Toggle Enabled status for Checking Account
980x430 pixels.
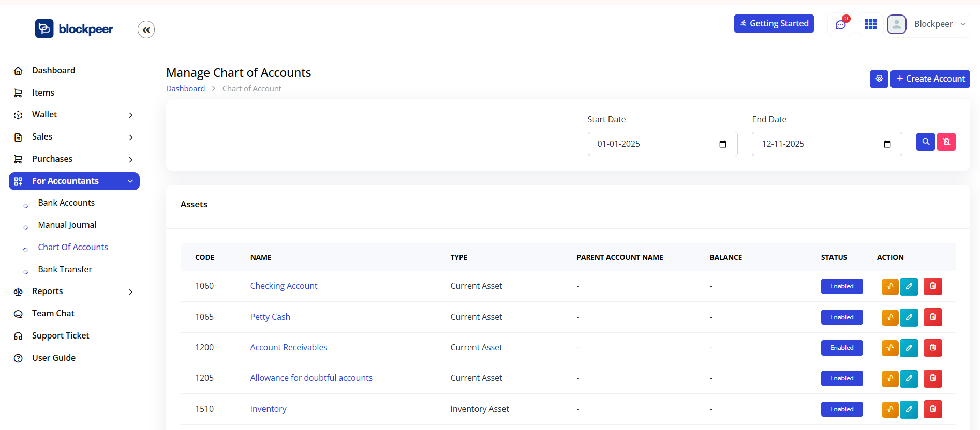point(841,286)
